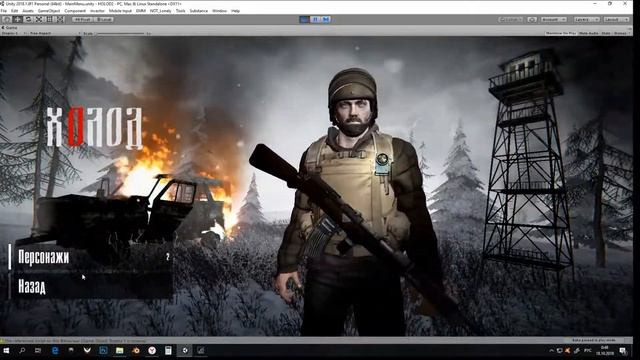Open the Tools menu

(180, 11)
